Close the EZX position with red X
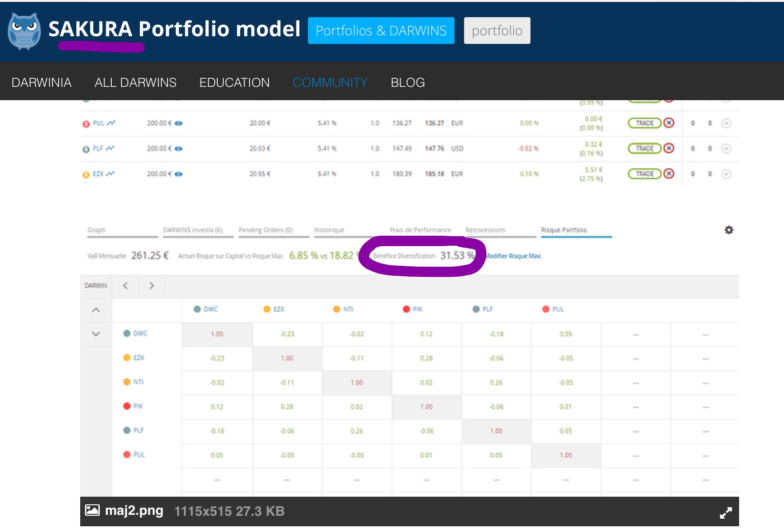 click(669, 173)
